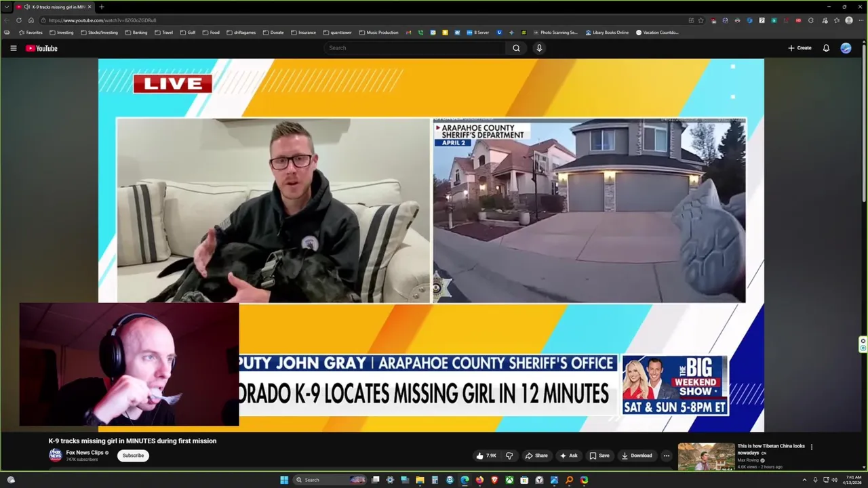The width and height of the screenshot is (868, 488).
Task: Open the Insurance bookmark folder
Action: [303, 33]
